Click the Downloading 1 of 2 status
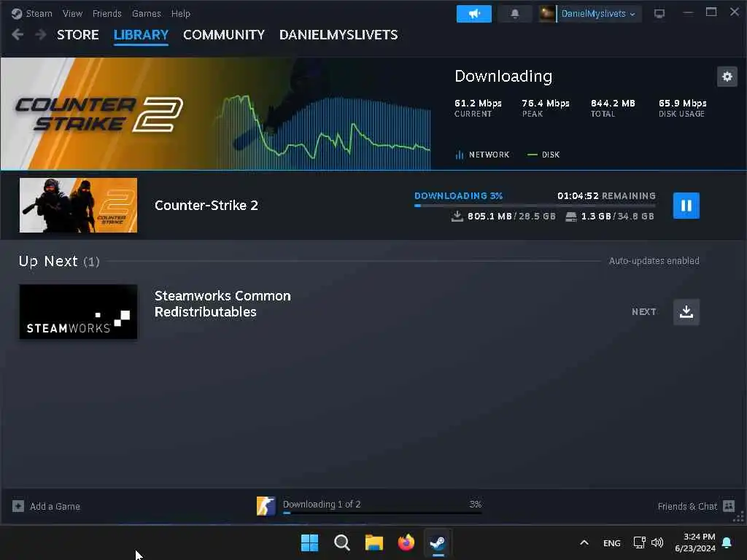This screenshot has height=560, width=747. tap(322, 504)
